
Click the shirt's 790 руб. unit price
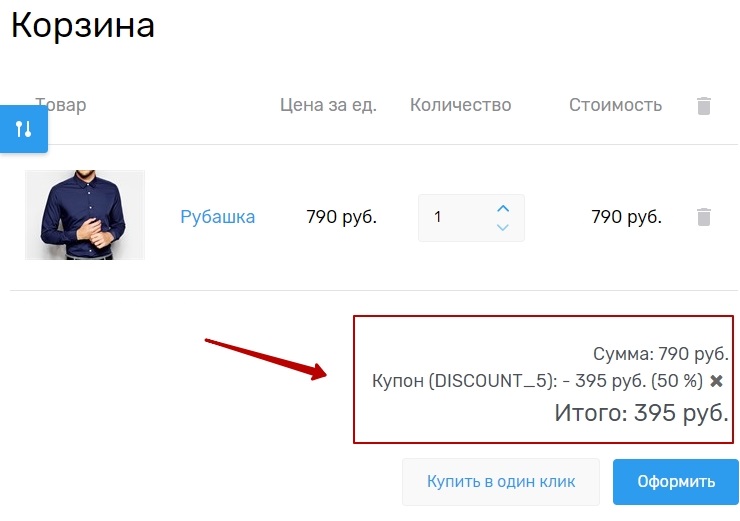(341, 216)
